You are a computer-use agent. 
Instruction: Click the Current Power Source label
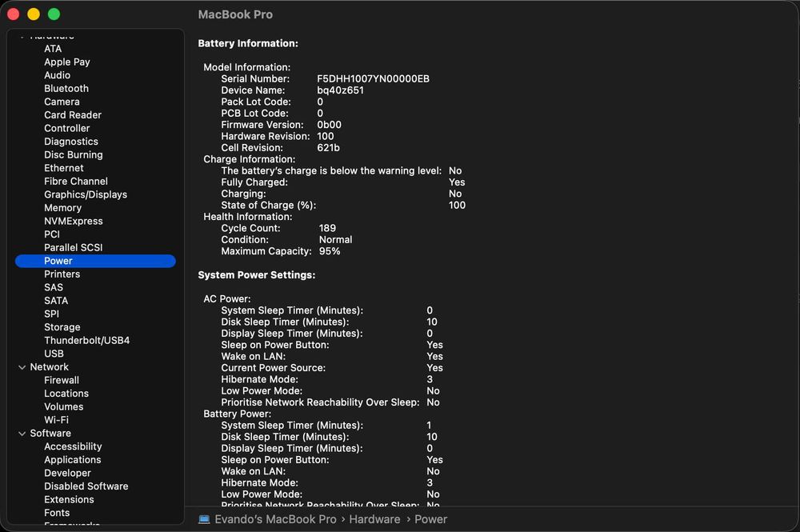pyautogui.click(x=273, y=368)
